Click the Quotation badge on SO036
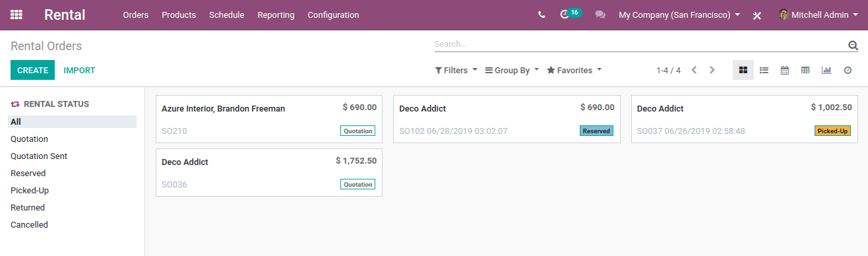868x256 pixels. [x=358, y=184]
